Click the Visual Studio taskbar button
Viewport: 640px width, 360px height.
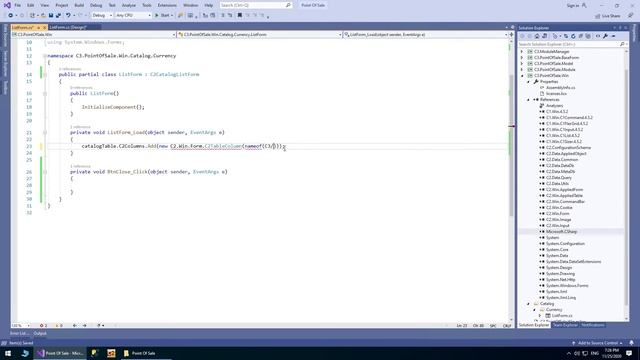click(60, 353)
